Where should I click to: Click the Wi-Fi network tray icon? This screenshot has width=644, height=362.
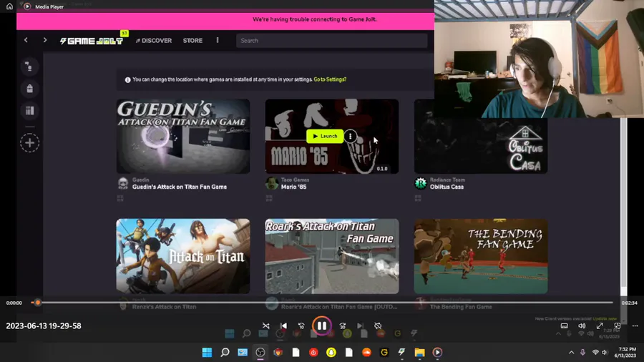click(595, 352)
